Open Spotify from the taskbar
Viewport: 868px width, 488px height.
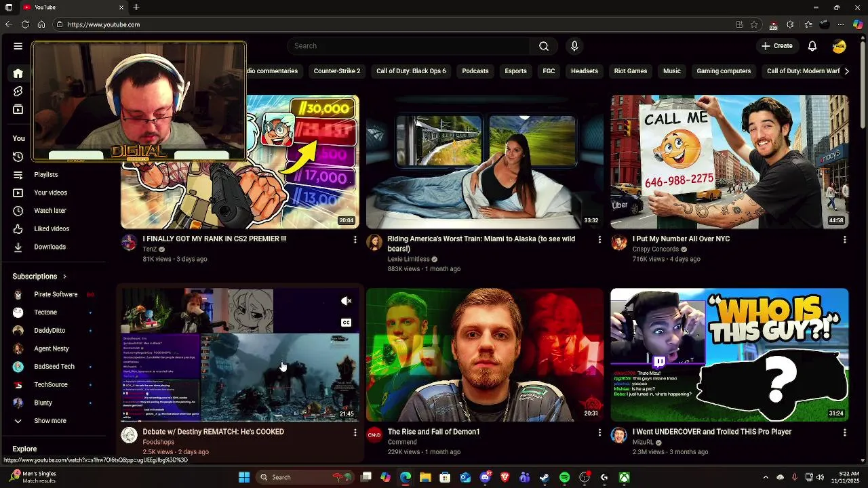565,477
